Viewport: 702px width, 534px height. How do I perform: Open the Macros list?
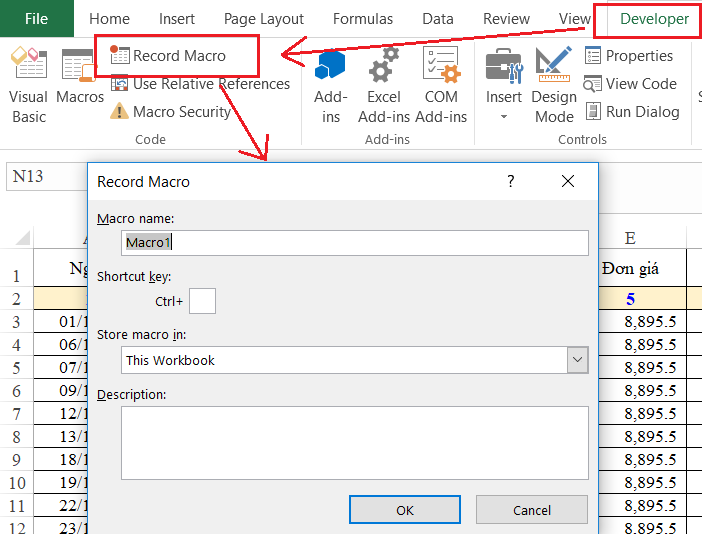(x=80, y=76)
